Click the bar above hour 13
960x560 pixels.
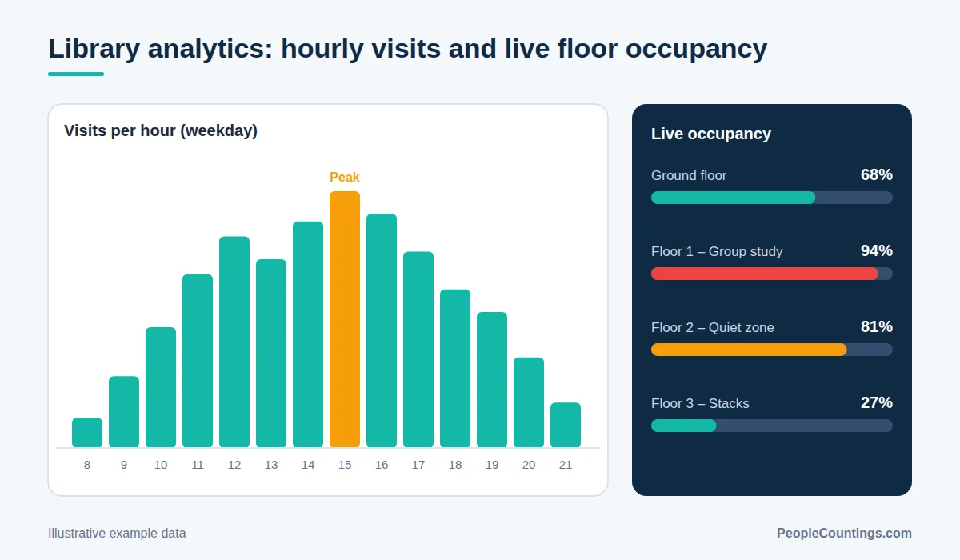(271, 354)
